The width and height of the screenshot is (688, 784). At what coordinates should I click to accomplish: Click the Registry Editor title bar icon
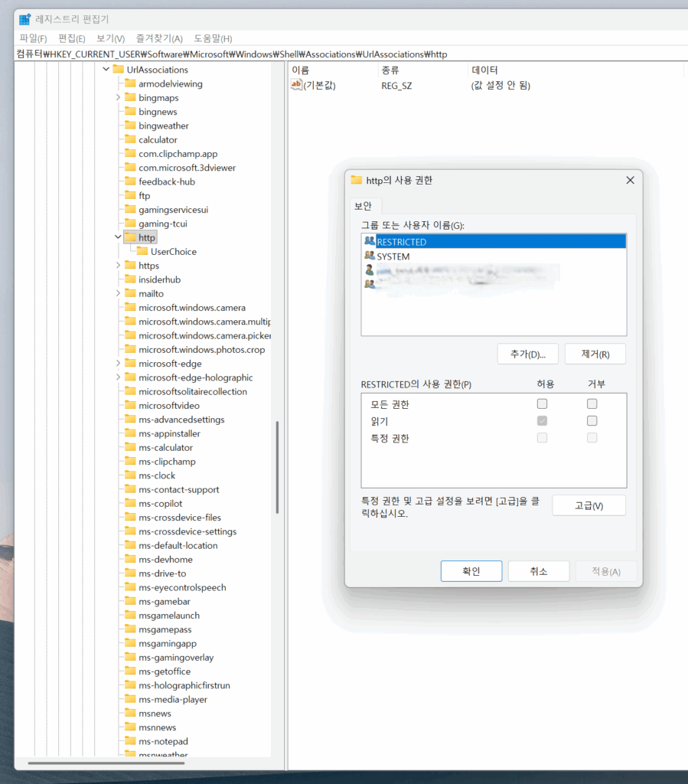[25, 19]
